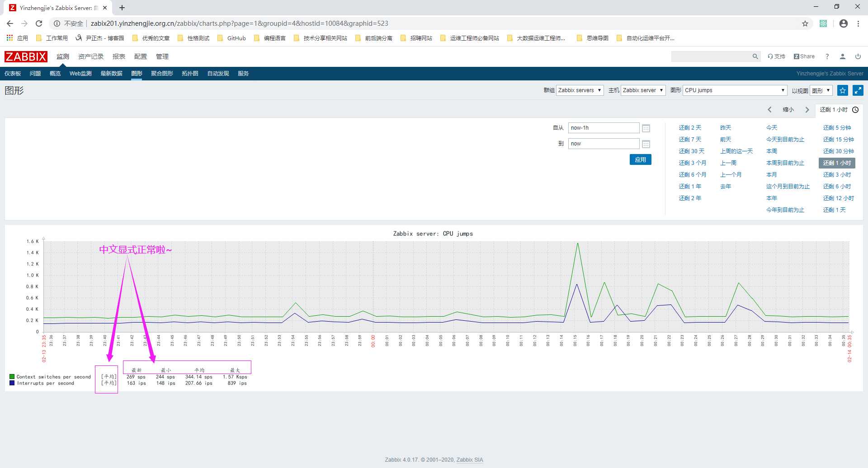Click the To field containing now
The height and width of the screenshot is (468, 868).
(x=604, y=144)
